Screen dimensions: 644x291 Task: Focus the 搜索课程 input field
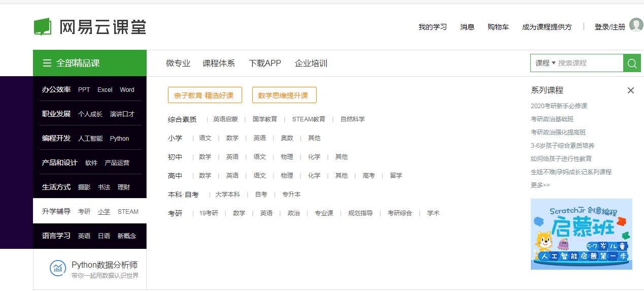589,63
